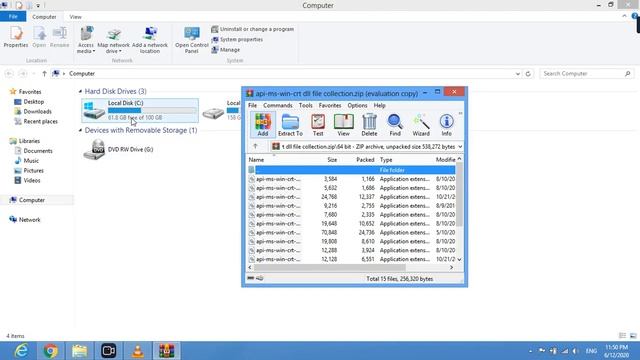Viewport: 640px width, 360px height.
Task: Expand the Explorer address bar history dropdown
Action: [x=518, y=74]
